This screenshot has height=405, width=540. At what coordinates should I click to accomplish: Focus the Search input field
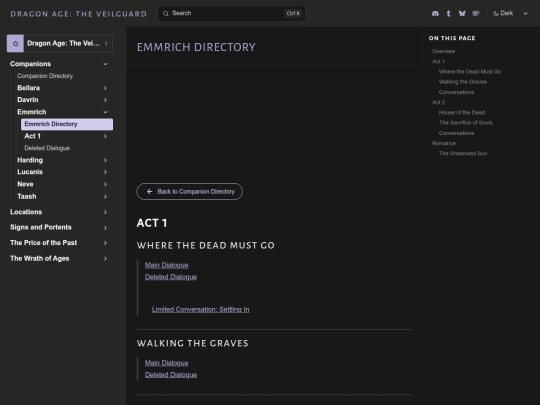click(231, 13)
